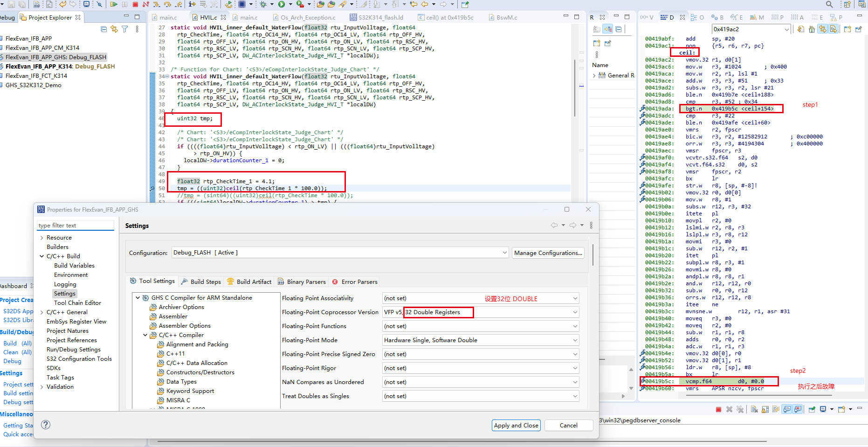
Task: Click the type filter text field
Action: 76,226
